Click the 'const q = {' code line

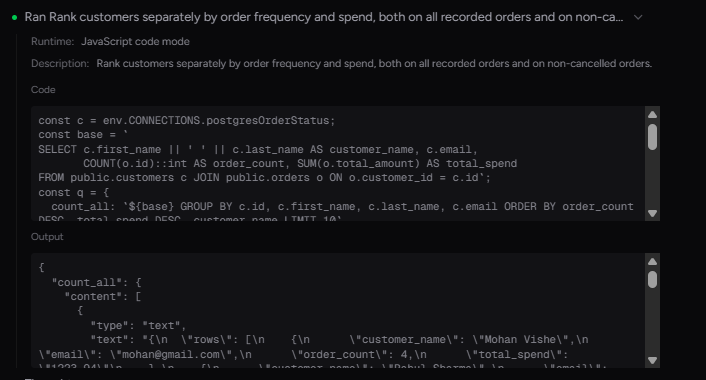[73, 192]
